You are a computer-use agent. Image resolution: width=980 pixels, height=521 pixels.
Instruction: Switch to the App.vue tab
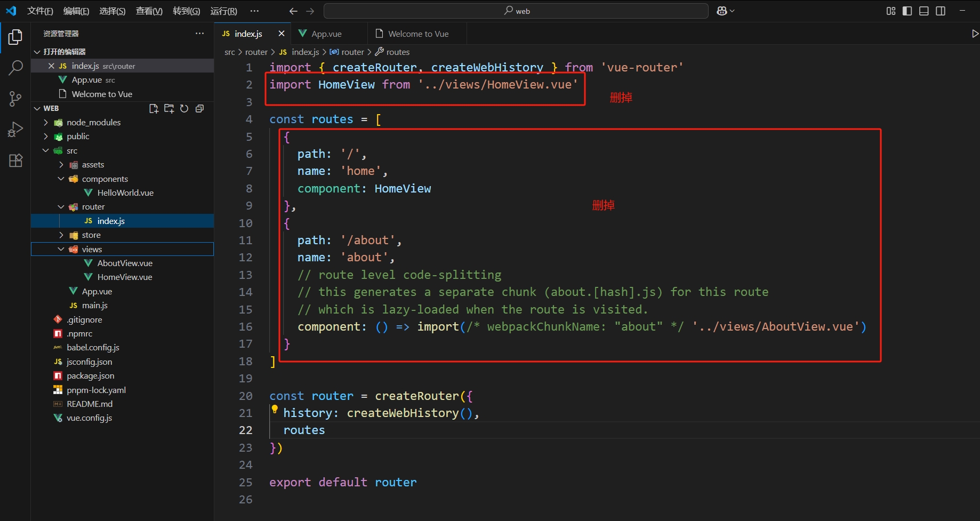click(326, 34)
